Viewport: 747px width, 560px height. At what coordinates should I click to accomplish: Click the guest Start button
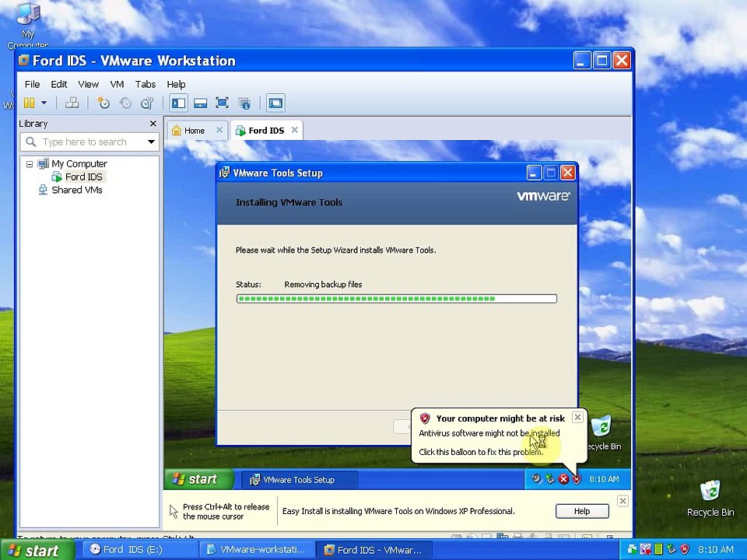(x=199, y=479)
